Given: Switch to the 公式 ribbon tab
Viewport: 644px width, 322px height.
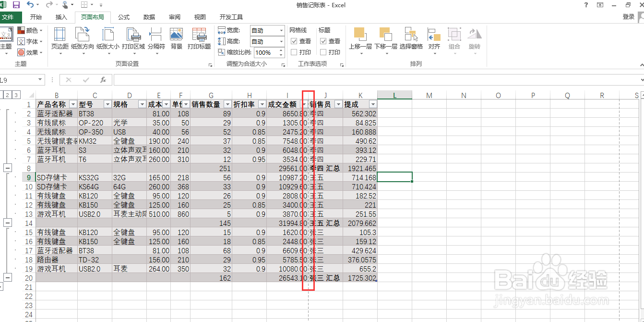Looking at the screenshot, I should [123, 17].
